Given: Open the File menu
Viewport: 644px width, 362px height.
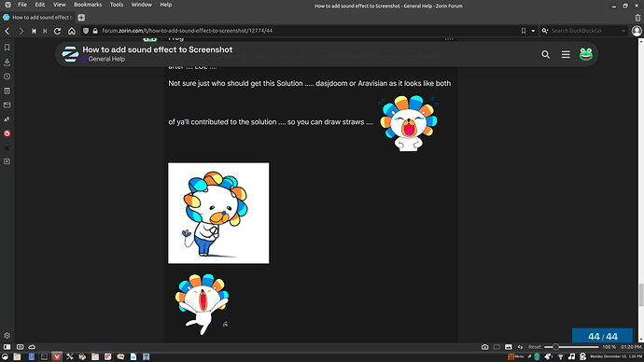Looking at the screenshot, I should [22, 5].
